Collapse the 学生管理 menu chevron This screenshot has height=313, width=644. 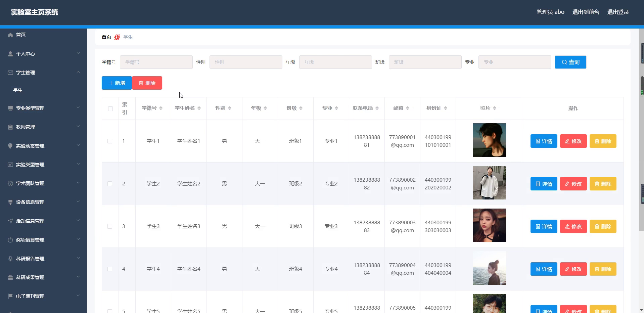coord(78,72)
